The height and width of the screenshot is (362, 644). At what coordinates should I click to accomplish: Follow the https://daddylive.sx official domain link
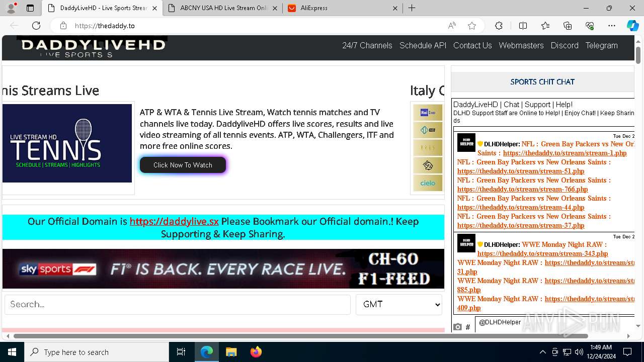[174, 221]
